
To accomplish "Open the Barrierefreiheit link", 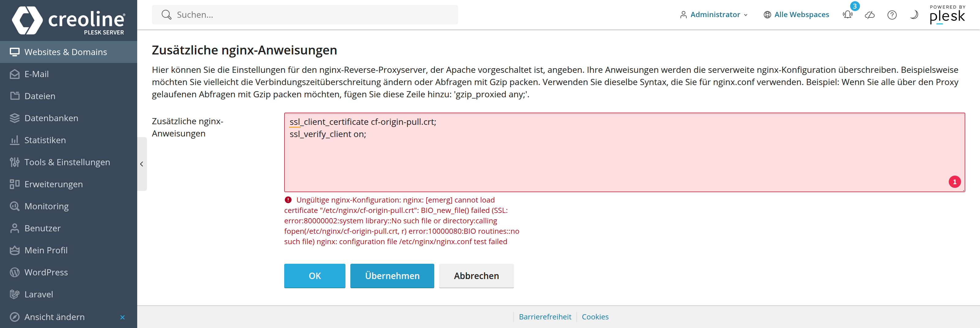I will click(545, 317).
